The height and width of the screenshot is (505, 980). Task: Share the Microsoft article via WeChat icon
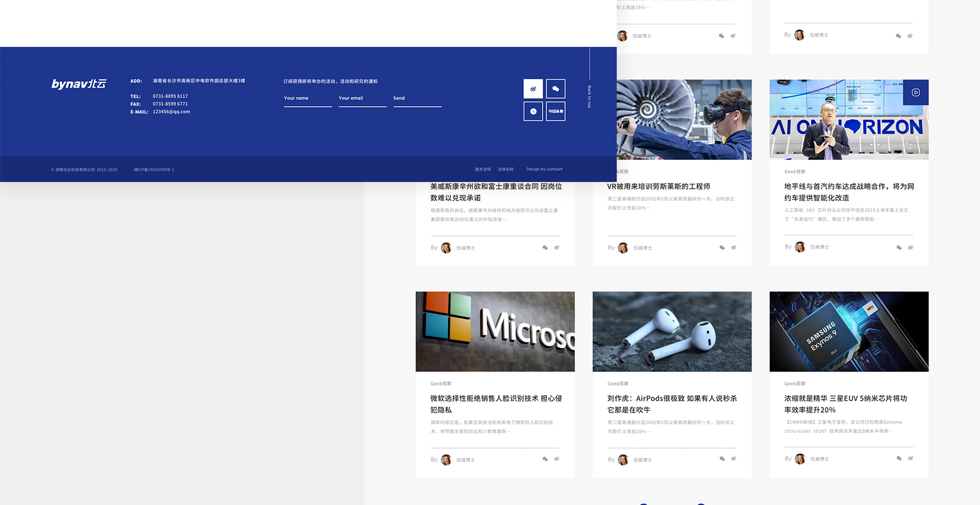click(x=545, y=459)
